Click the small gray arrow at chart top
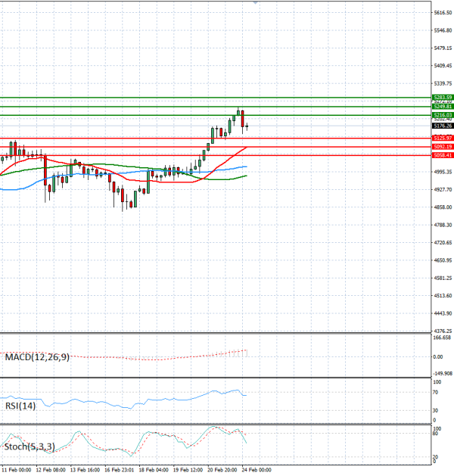This screenshot has width=454, height=476. click(x=255, y=3)
